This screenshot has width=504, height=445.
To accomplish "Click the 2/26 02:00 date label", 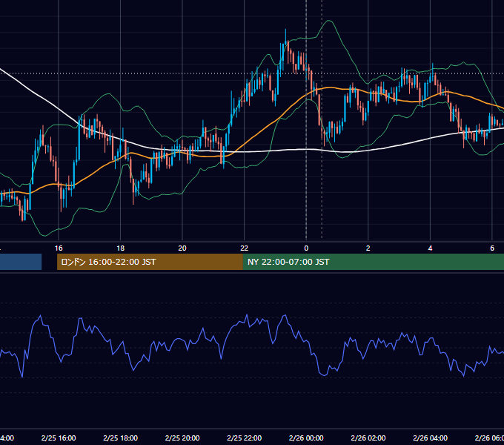I will point(368,438).
